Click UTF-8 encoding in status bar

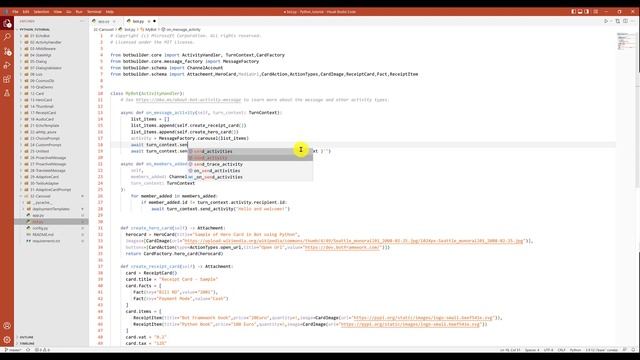[x=549, y=350]
